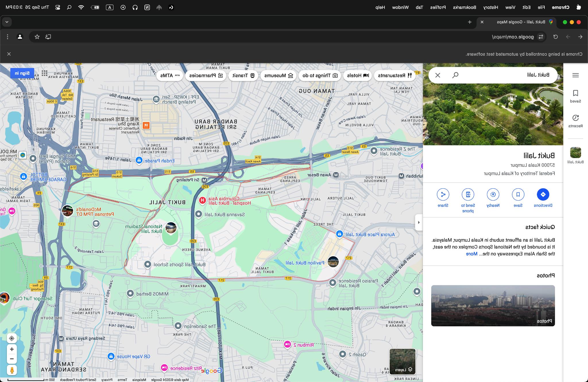Image resolution: width=588 pixels, height=382 pixels.
Task: Open the Google Maps hamburger menu
Action: coord(575,75)
